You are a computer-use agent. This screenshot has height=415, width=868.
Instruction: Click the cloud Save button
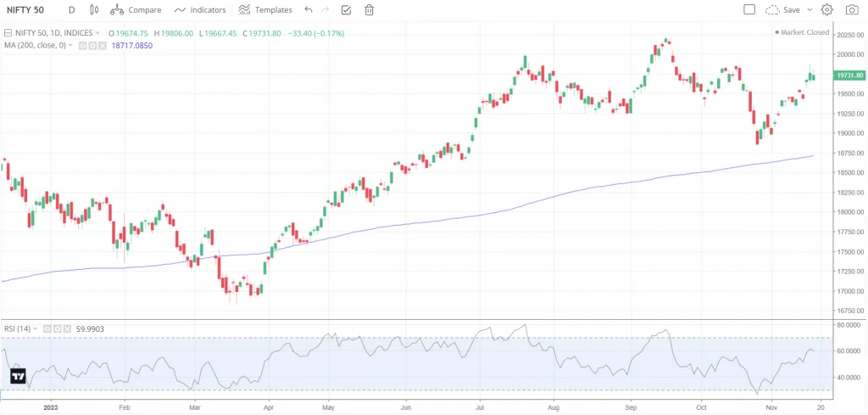[782, 9]
